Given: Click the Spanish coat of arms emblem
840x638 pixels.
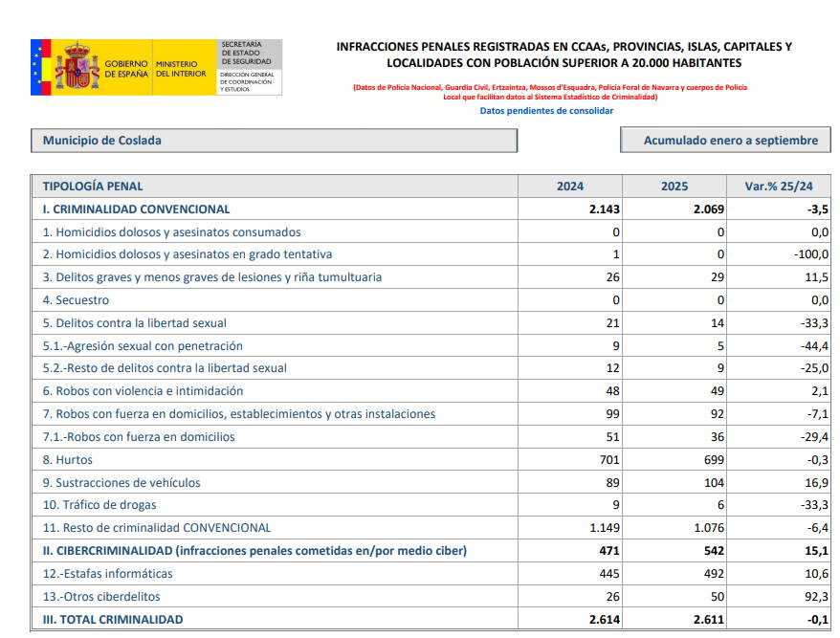Looking at the screenshot, I should pos(77,67).
